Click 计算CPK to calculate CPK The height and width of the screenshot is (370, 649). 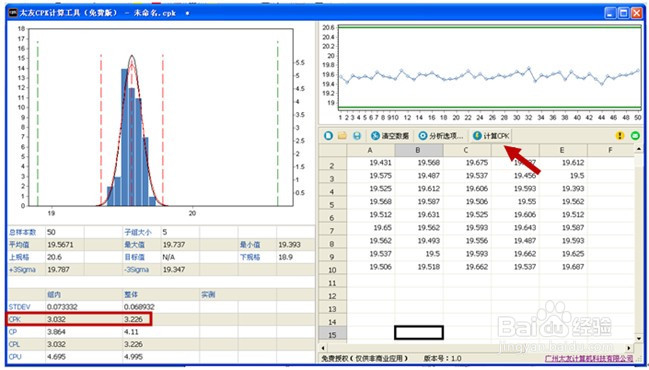[491, 136]
